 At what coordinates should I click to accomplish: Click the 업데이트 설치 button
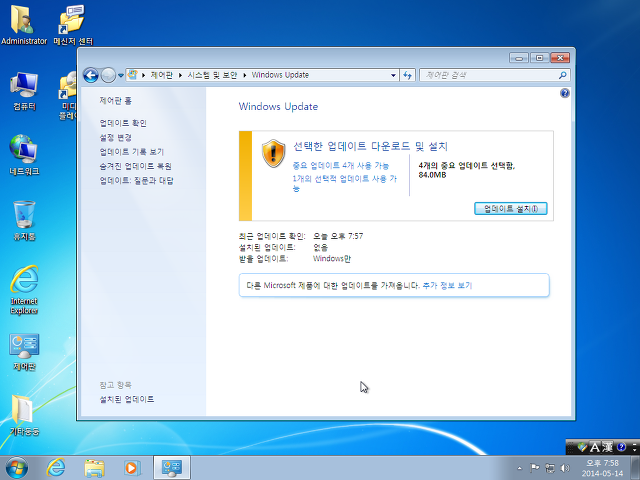511,209
